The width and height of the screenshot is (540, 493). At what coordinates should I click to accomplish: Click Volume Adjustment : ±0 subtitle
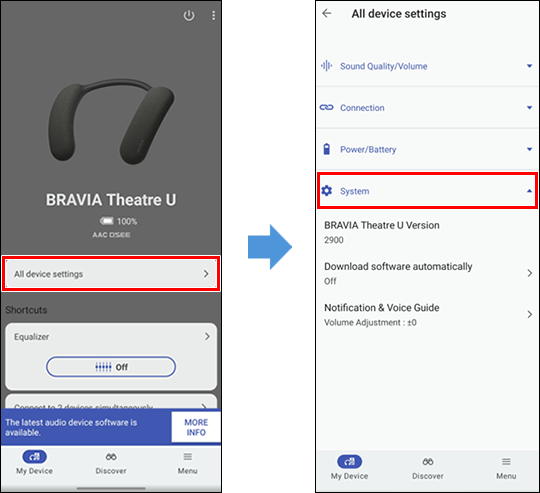(x=370, y=323)
